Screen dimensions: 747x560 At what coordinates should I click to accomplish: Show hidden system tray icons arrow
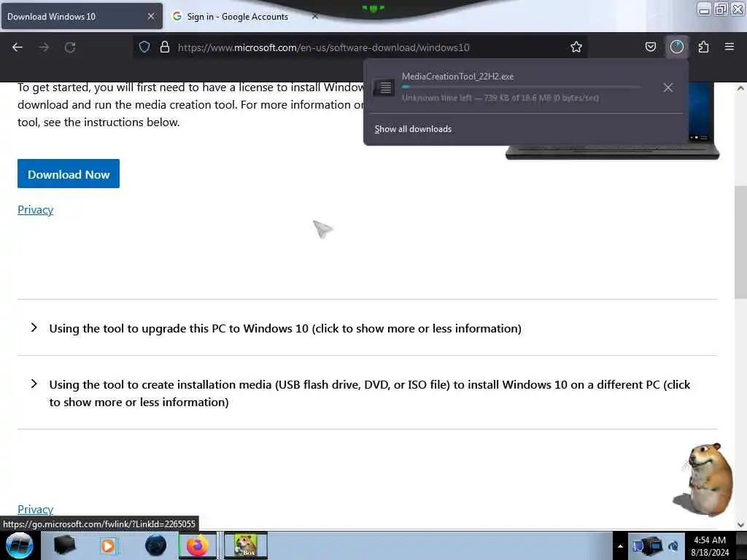620,546
